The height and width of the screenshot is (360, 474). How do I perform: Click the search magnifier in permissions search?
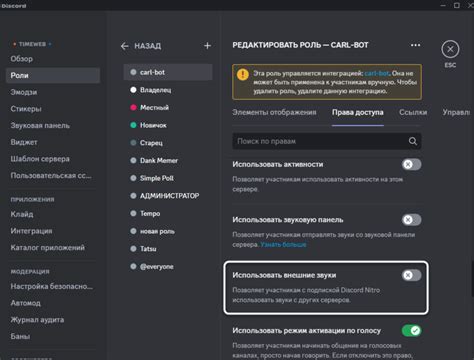tap(413, 141)
